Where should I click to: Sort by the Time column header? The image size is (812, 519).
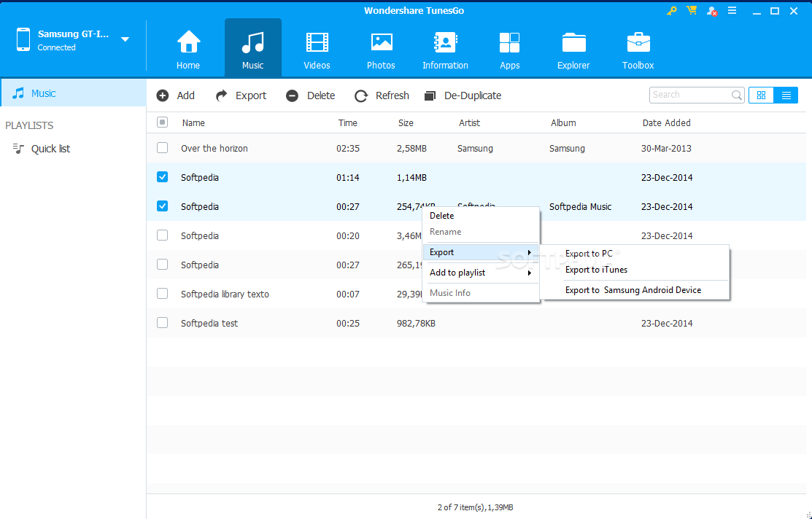point(347,123)
